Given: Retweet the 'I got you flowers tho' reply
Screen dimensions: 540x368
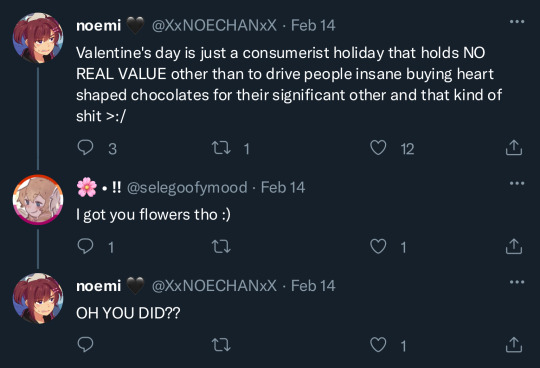Looking at the screenshot, I should pyautogui.click(x=221, y=247).
